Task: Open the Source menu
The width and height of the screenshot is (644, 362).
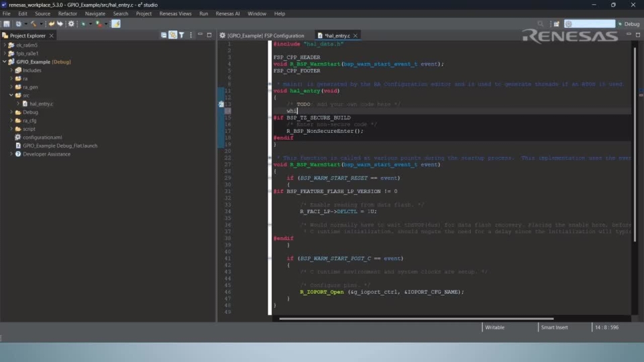Action: tap(42, 13)
